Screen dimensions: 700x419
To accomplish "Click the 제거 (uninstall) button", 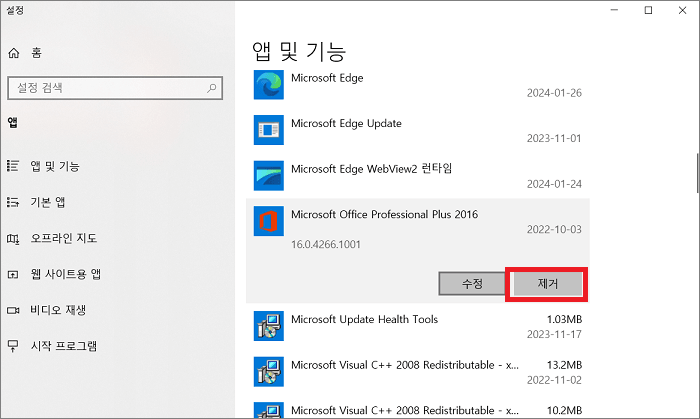I will point(548,283).
